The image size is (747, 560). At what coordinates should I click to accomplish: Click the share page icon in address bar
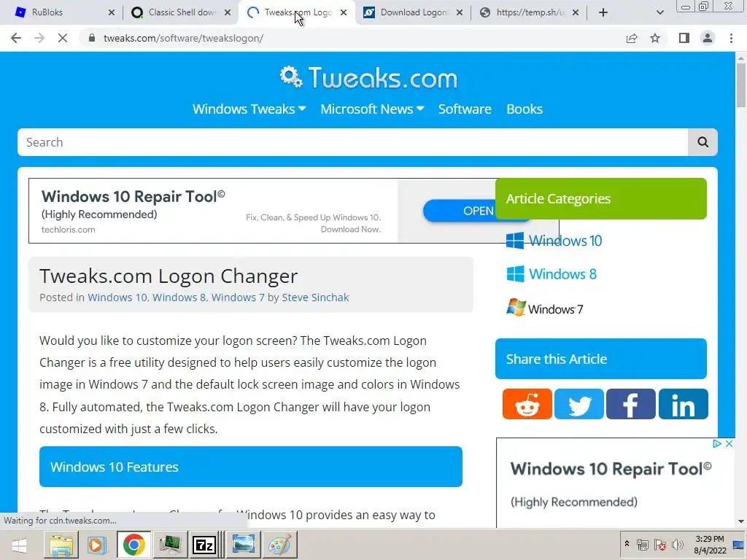click(x=632, y=38)
